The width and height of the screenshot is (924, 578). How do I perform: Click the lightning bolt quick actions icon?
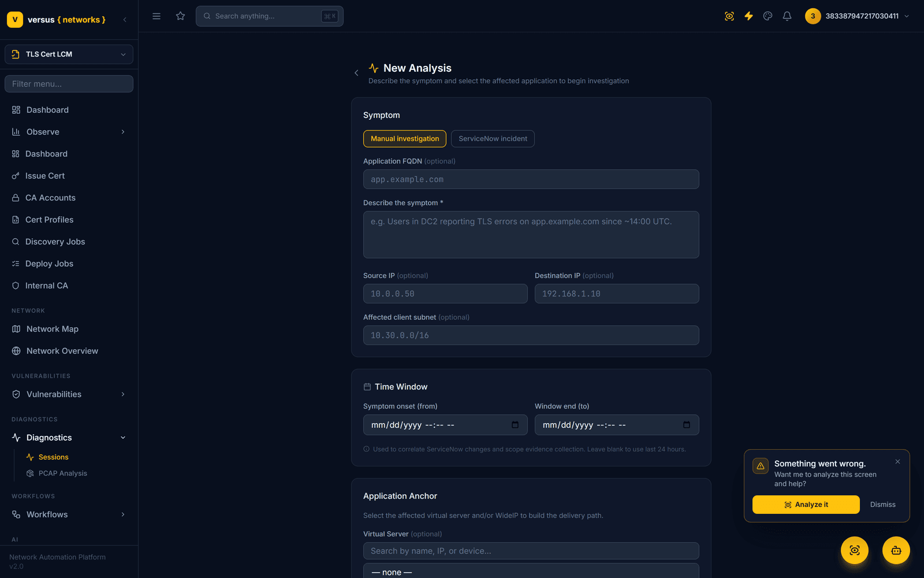pyautogui.click(x=748, y=16)
